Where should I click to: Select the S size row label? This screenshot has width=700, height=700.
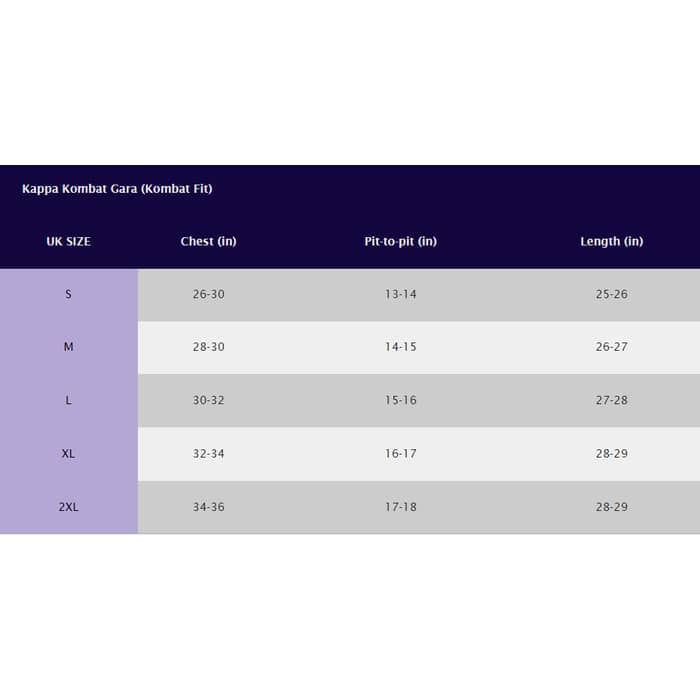click(68, 294)
